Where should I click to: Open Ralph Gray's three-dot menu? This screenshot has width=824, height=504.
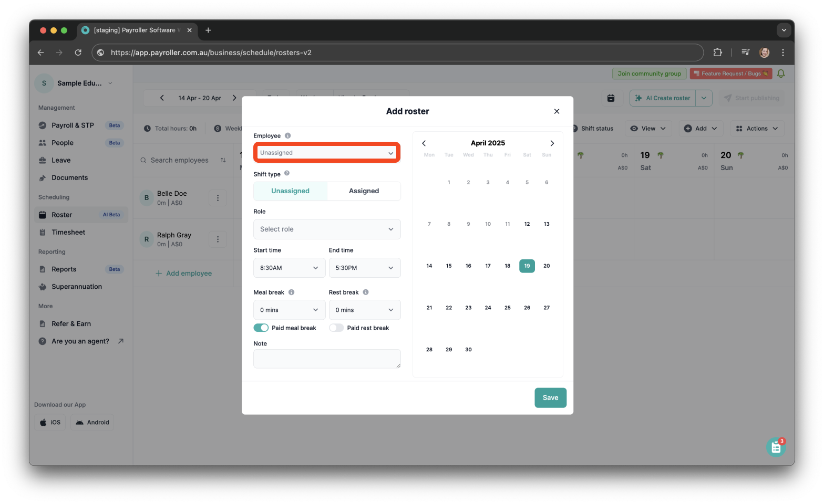(218, 239)
